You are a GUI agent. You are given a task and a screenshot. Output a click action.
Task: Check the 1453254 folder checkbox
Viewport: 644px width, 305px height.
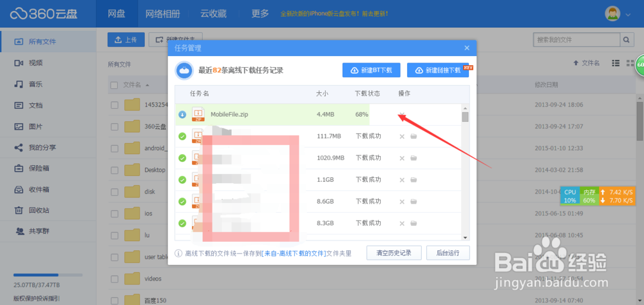[115, 105]
